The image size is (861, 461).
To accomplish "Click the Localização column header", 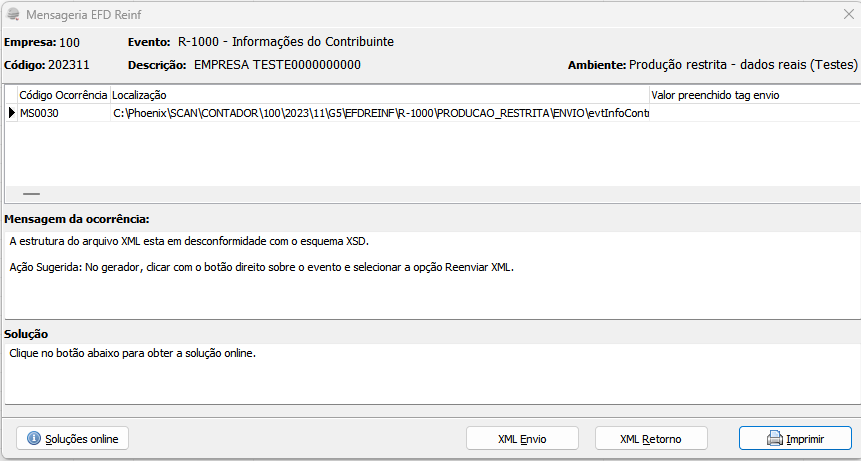I will (380, 95).
